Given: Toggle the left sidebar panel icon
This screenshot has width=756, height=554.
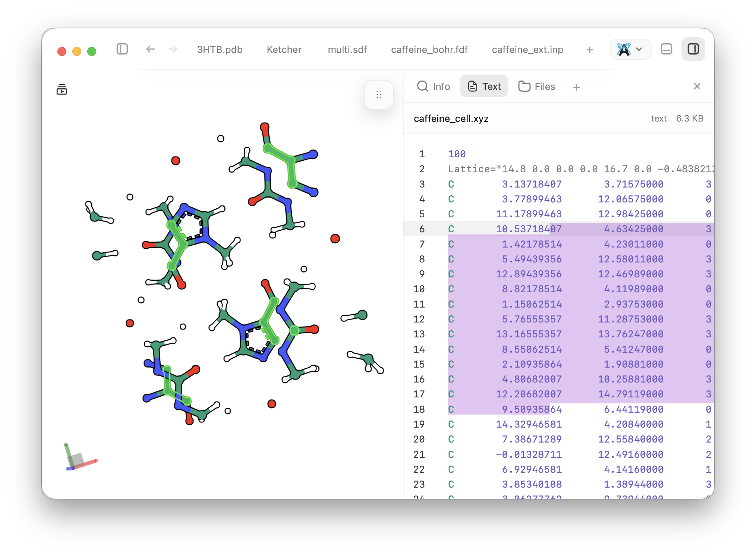Looking at the screenshot, I should click(122, 49).
